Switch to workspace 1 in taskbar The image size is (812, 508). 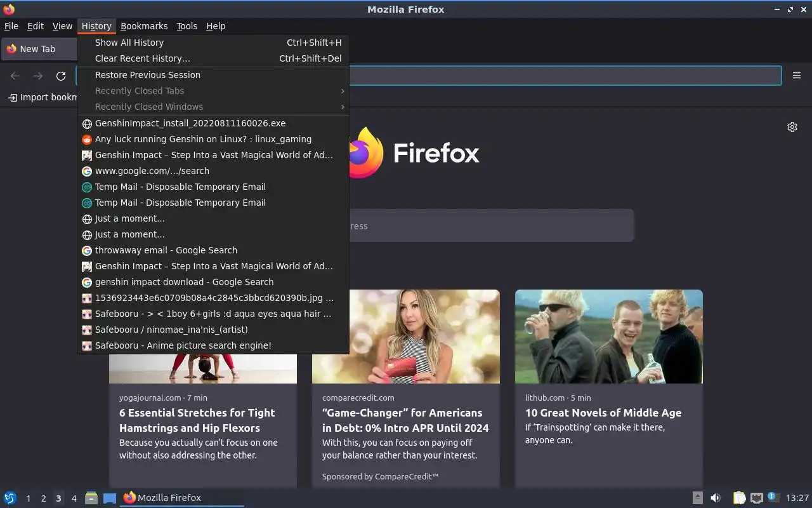28,498
